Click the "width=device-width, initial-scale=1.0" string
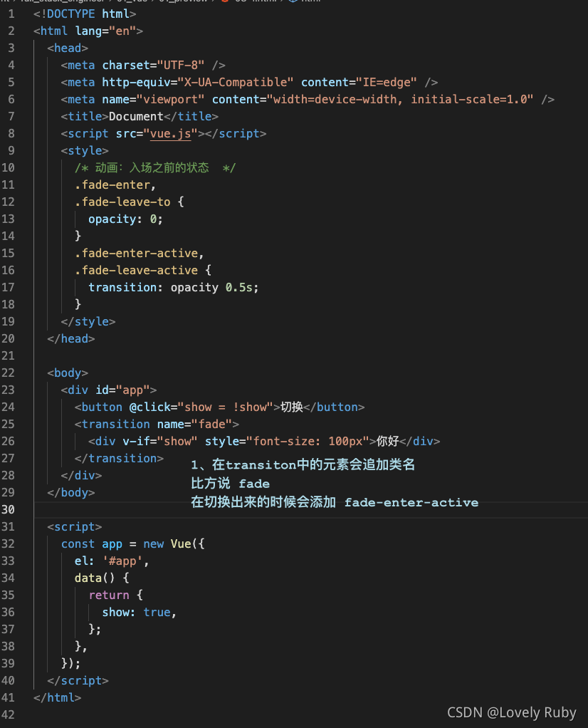588x728 pixels. 400,99
